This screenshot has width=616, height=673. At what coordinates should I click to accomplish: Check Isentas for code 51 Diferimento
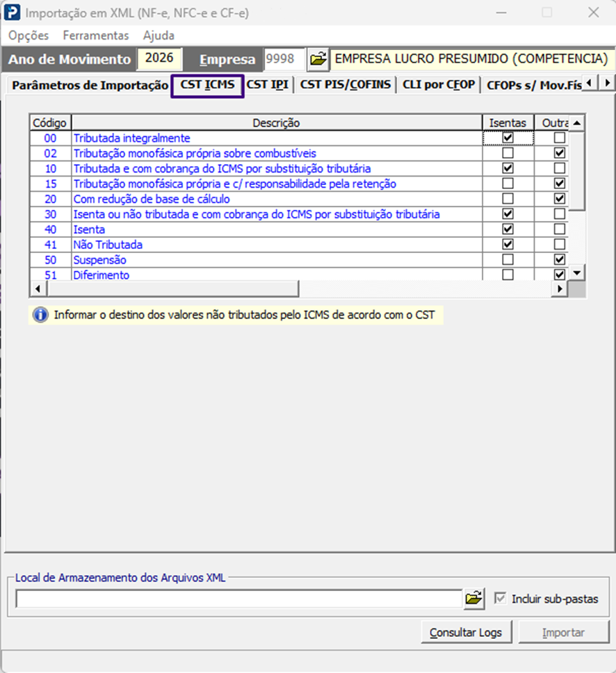pos(508,275)
